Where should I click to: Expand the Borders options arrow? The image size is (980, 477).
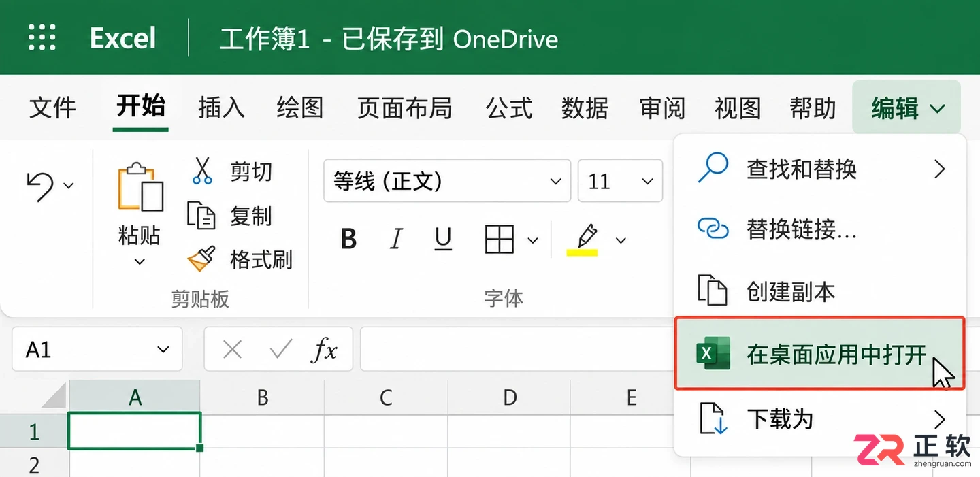click(x=533, y=240)
